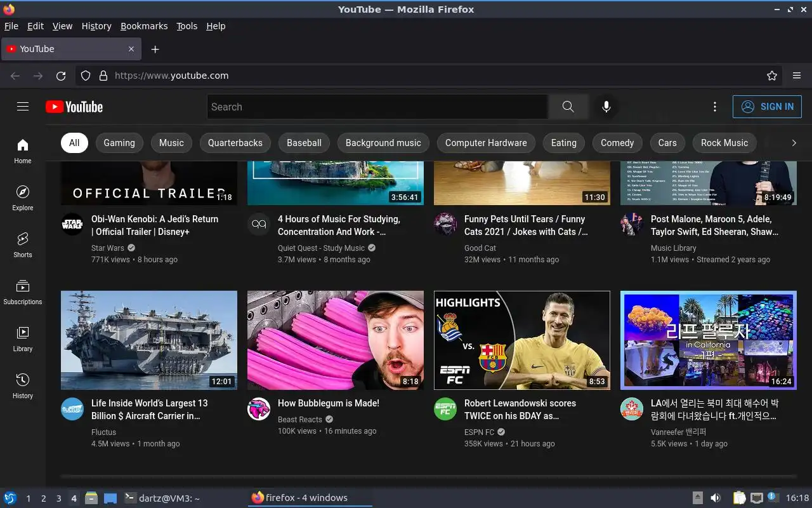812x508 pixels.
Task: Select the Baseball filter chip
Action: (x=304, y=143)
